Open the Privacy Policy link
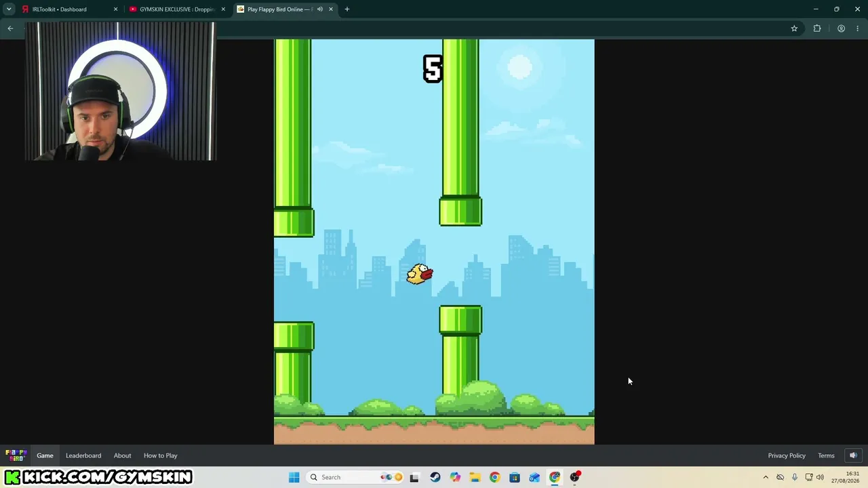 [787, 455]
